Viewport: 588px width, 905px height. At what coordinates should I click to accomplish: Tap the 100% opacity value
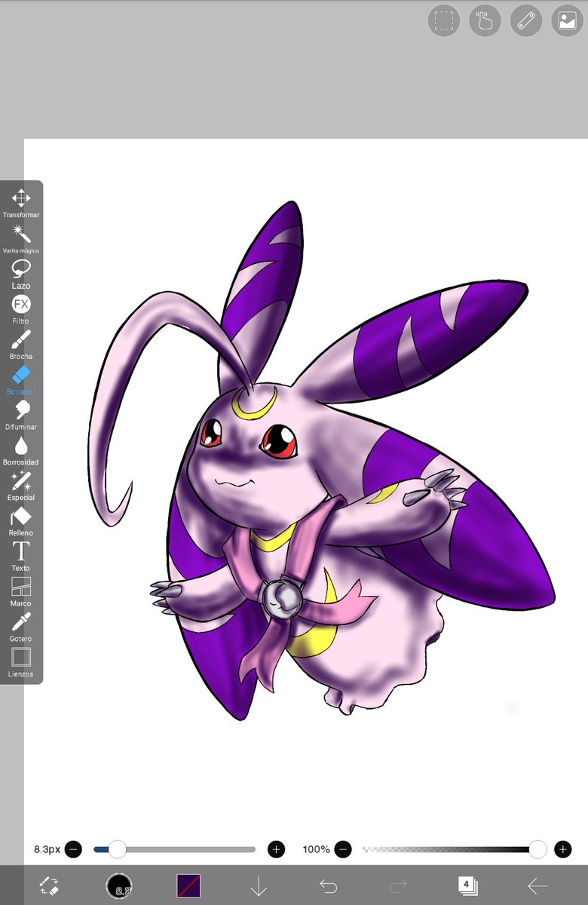(316, 849)
